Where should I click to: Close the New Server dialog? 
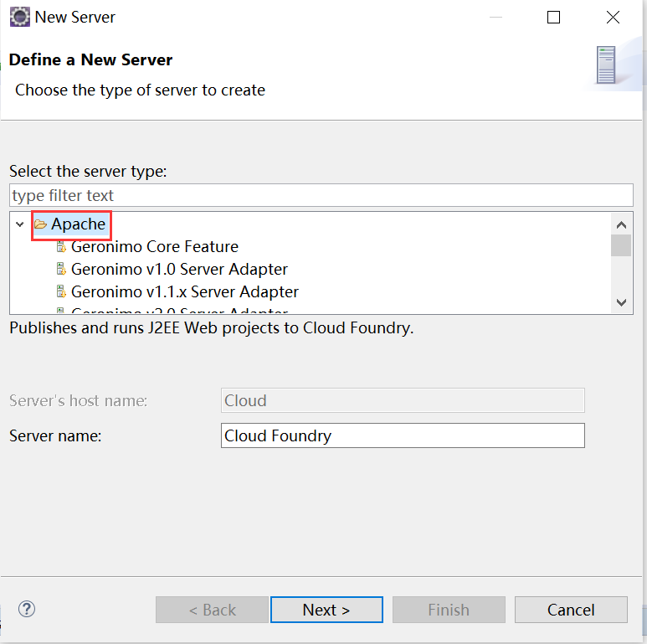point(614,18)
